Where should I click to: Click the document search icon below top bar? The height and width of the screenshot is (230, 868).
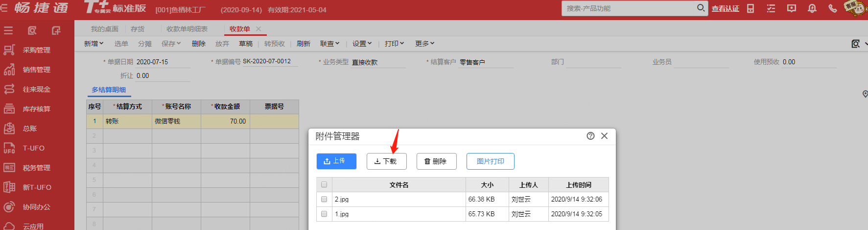pos(856,44)
